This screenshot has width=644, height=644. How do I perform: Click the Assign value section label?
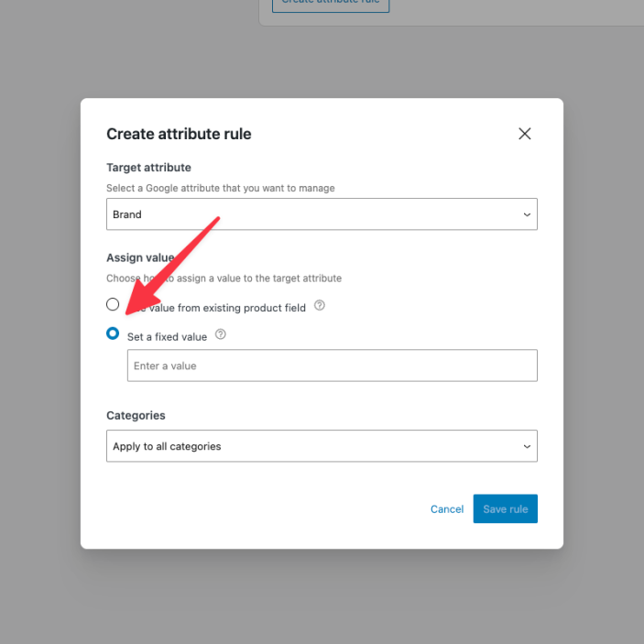(139, 258)
